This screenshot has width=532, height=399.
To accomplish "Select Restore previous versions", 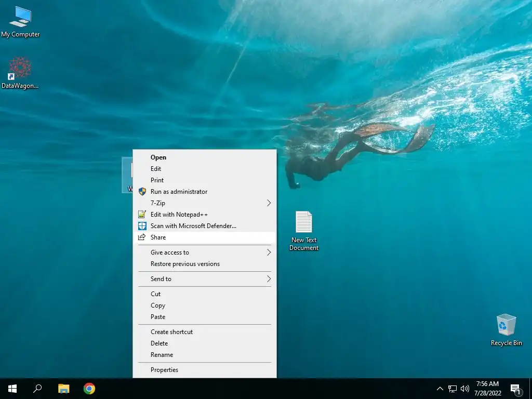I will (205, 263).
